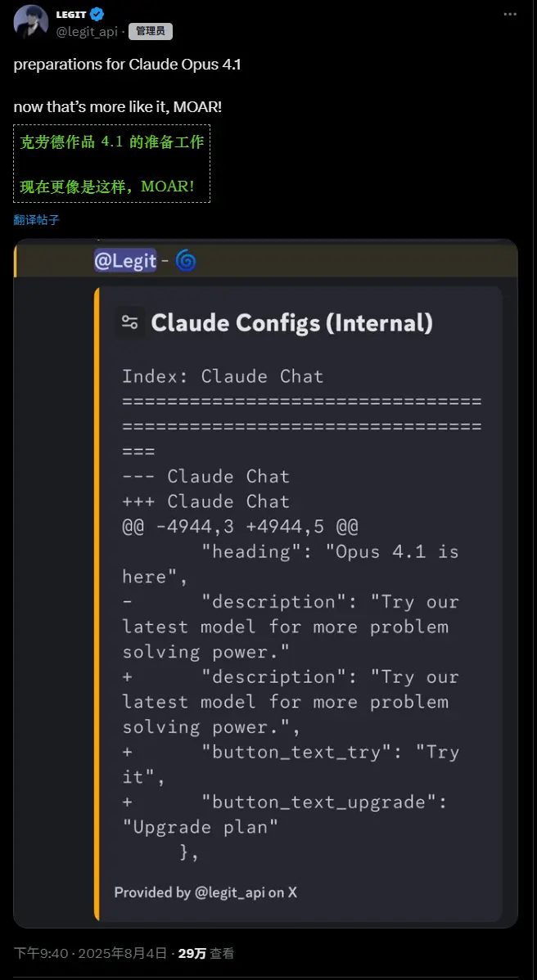Click the Provided by @legit_api footer
This screenshot has height=980, width=537.
[205, 892]
